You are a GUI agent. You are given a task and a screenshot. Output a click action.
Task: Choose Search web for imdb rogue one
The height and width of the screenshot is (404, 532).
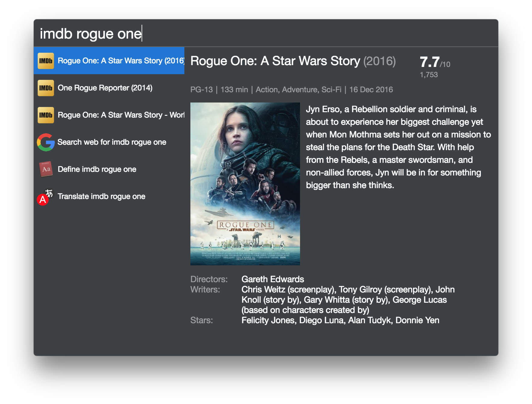tap(109, 142)
